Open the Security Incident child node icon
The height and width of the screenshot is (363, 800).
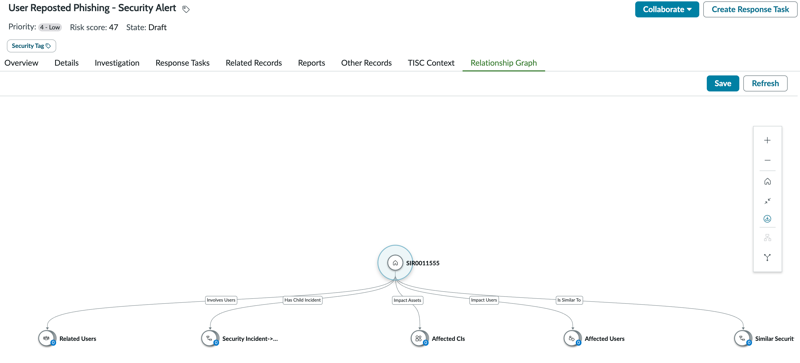click(x=210, y=338)
